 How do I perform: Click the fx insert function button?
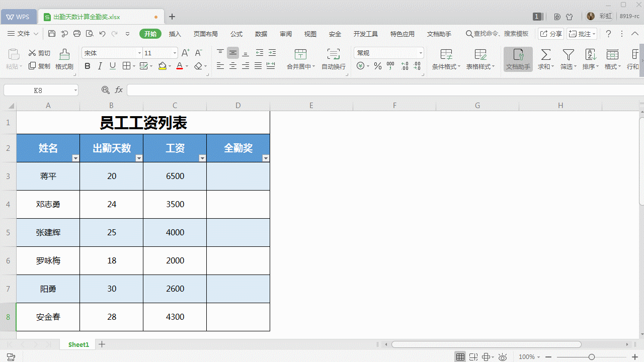118,89
